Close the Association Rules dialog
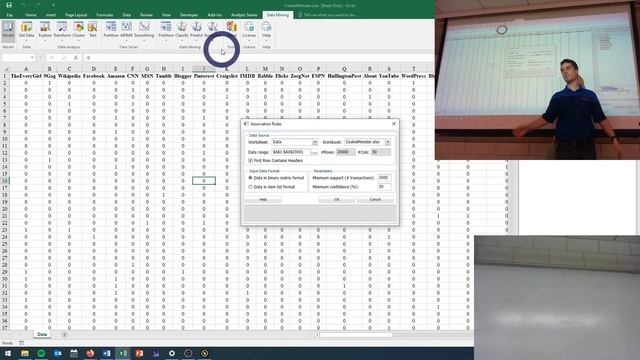 394,124
